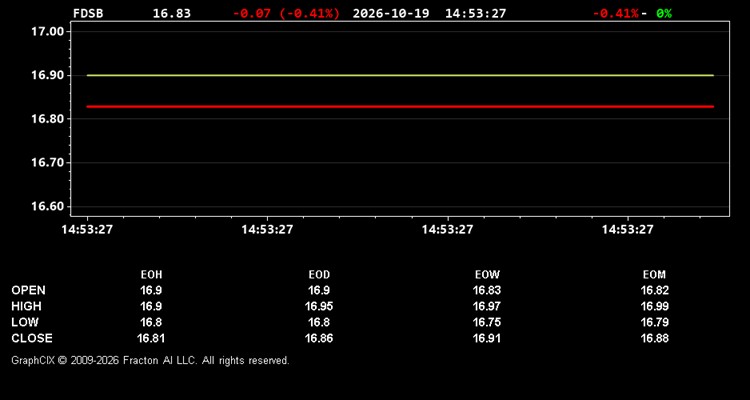
Task: Click the 16.60 y-axis label
Action: (x=47, y=207)
